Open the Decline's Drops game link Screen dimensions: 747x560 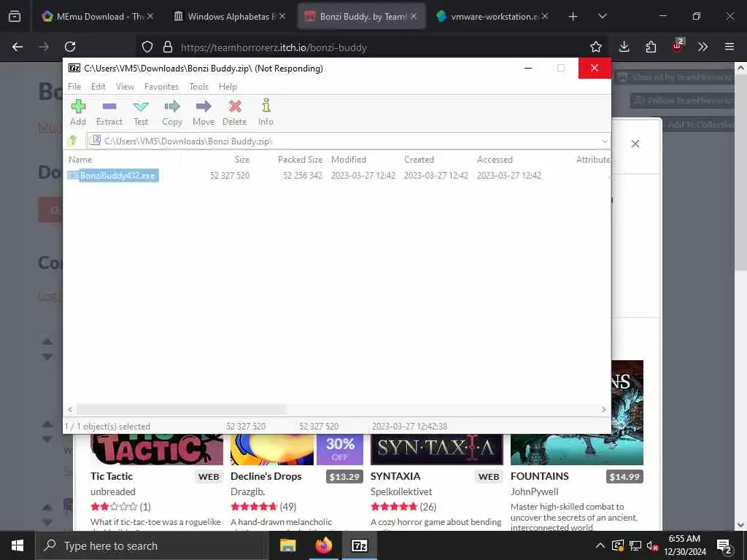point(266,476)
